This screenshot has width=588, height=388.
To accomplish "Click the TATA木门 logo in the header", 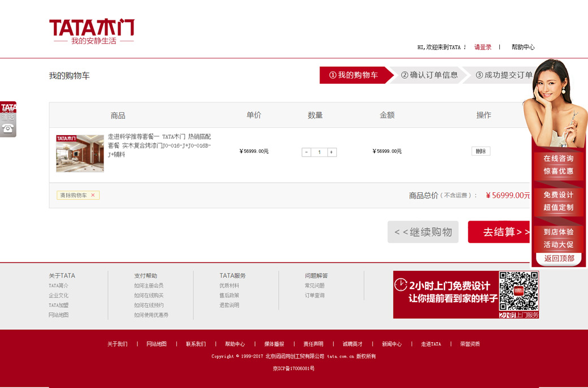I will [x=92, y=32].
